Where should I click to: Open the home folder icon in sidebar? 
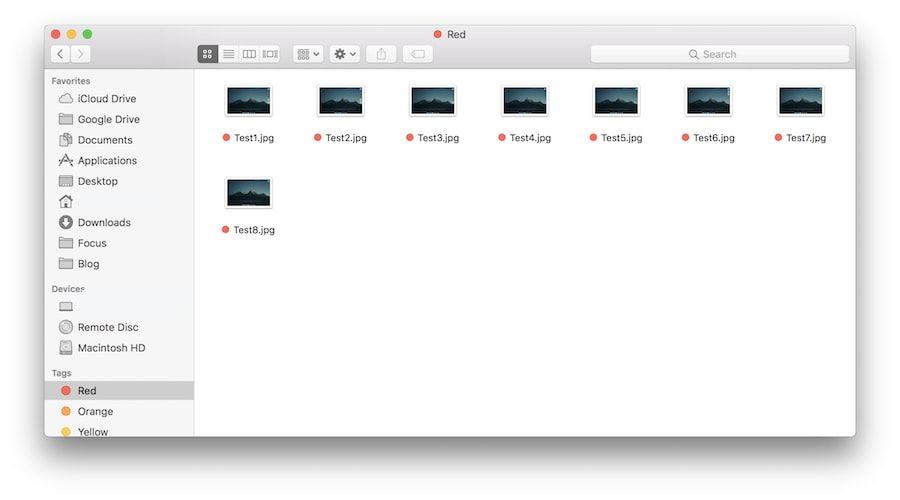click(66, 202)
